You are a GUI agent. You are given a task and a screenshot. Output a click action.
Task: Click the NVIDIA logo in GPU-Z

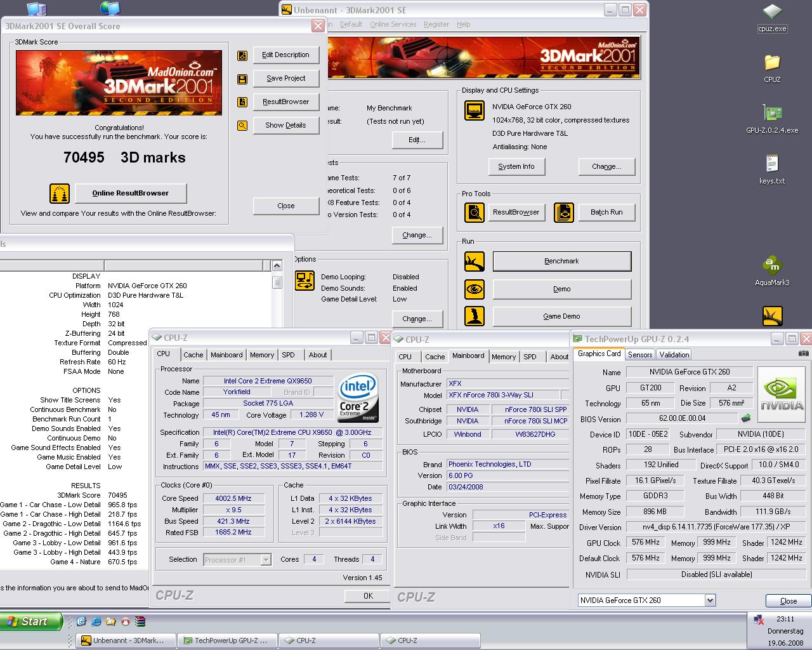click(782, 394)
